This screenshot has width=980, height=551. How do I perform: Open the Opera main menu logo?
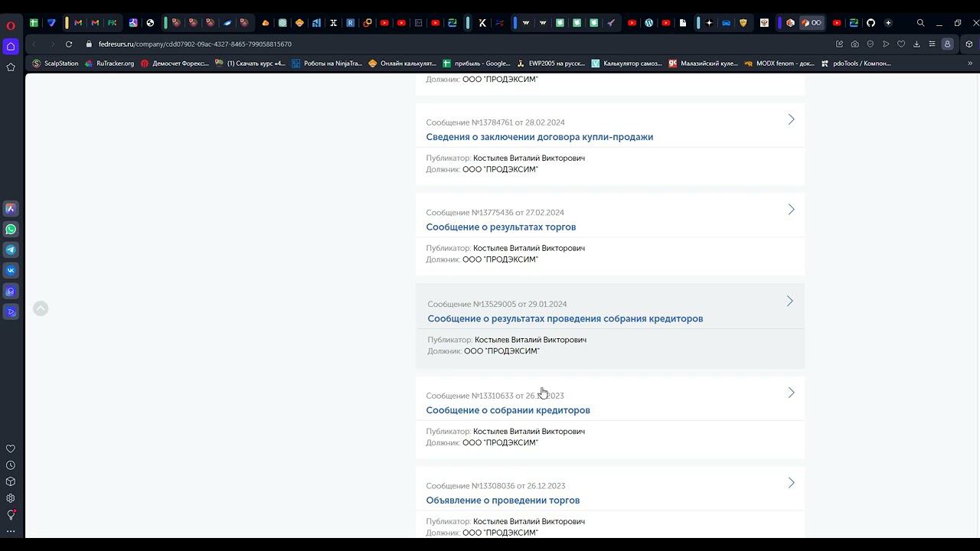pyautogui.click(x=11, y=25)
